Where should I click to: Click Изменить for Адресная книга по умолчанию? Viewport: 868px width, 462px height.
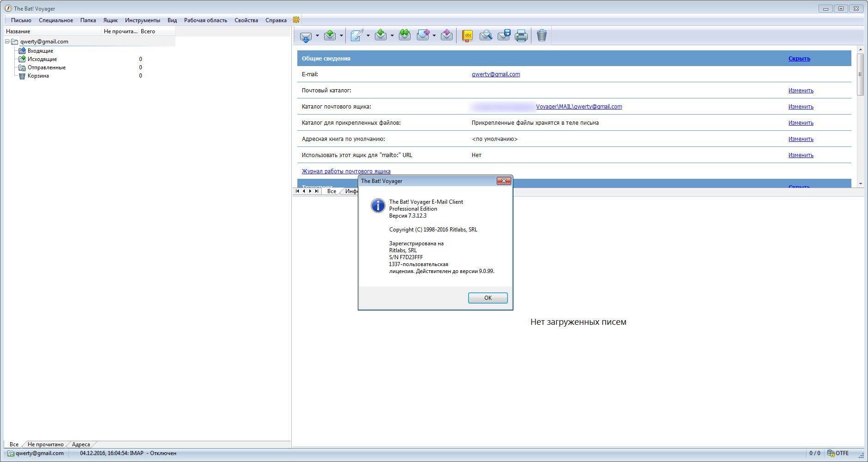pyautogui.click(x=801, y=139)
